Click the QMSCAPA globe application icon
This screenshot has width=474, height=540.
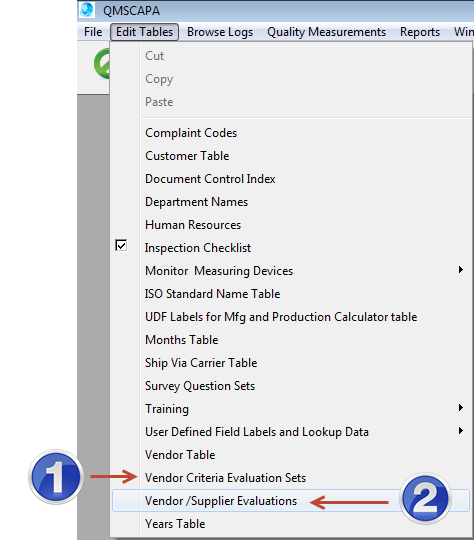coord(87,10)
